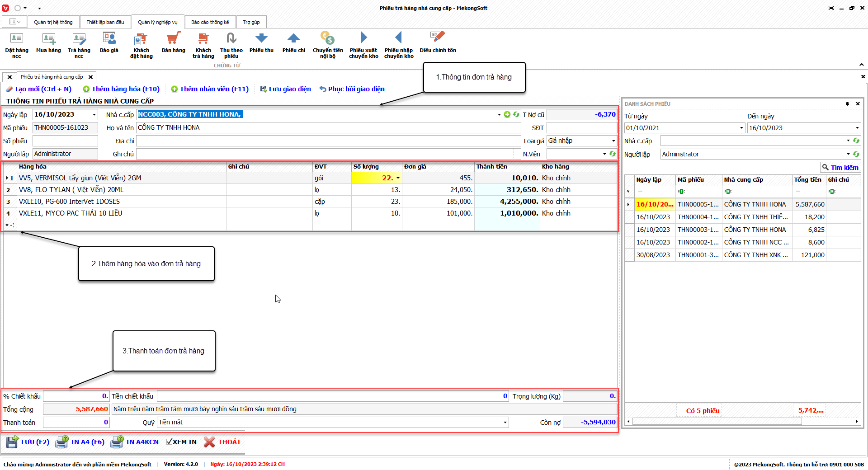Click Thêm hàng hóa (F10) link
Viewport: 868px width, 470px height.
(121, 89)
